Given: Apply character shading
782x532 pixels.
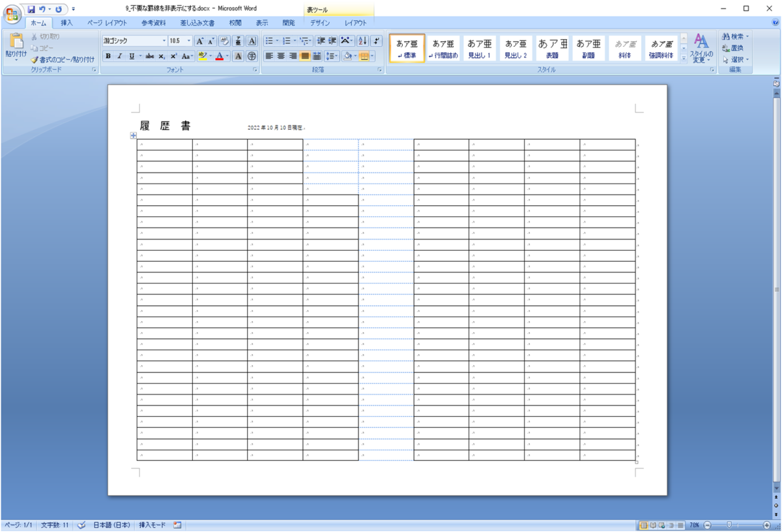Looking at the screenshot, I should coord(239,56).
